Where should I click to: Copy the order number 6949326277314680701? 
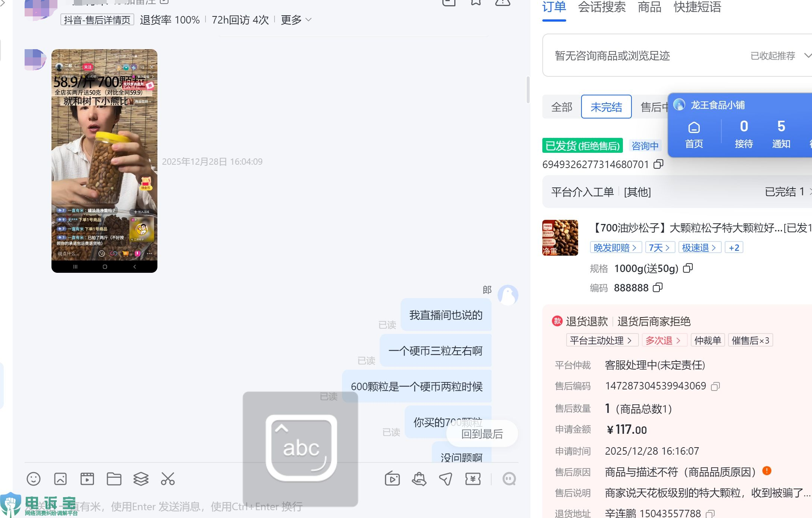click(659, 164)
